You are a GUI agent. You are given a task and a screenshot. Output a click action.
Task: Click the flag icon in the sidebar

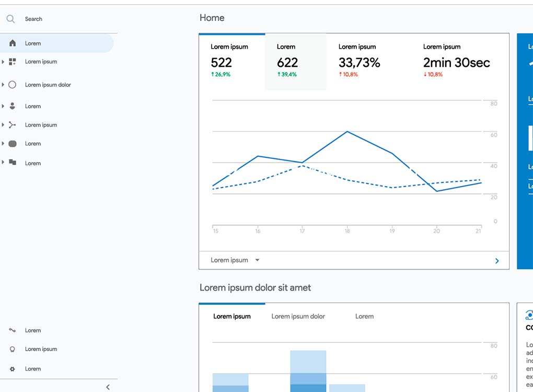13,162
